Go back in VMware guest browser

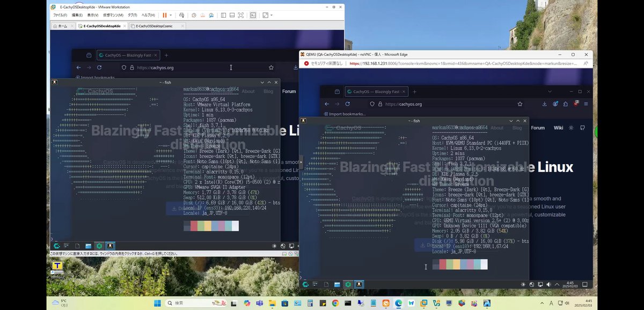(x=78, y=68)
